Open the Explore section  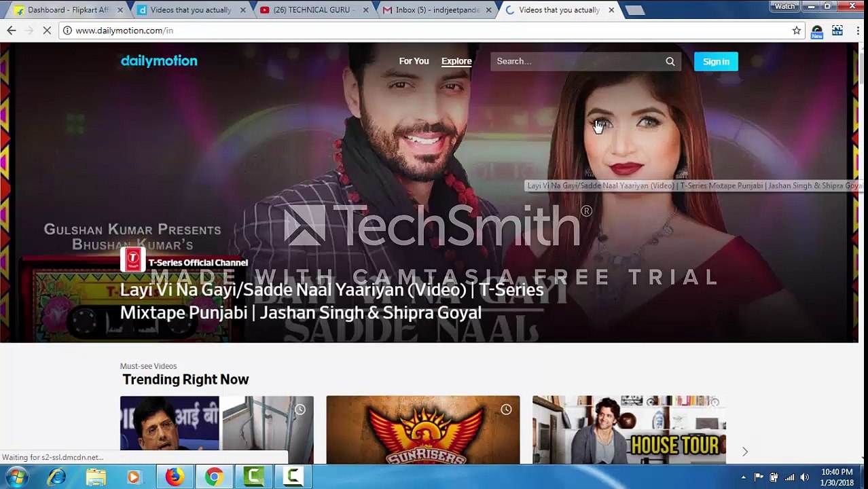tap(456, 61)
